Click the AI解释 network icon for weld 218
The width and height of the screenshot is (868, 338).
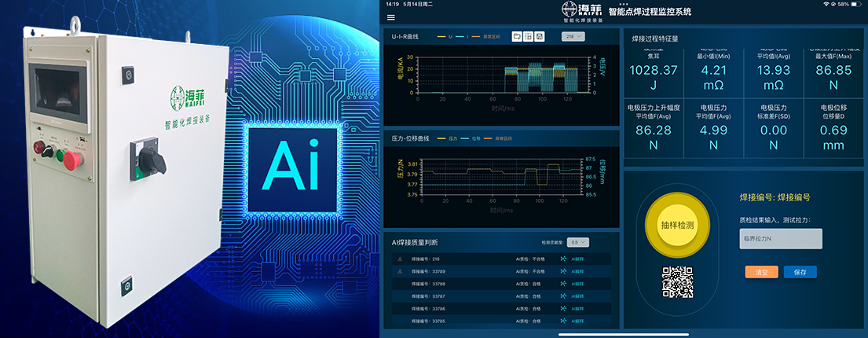[563, 259]
